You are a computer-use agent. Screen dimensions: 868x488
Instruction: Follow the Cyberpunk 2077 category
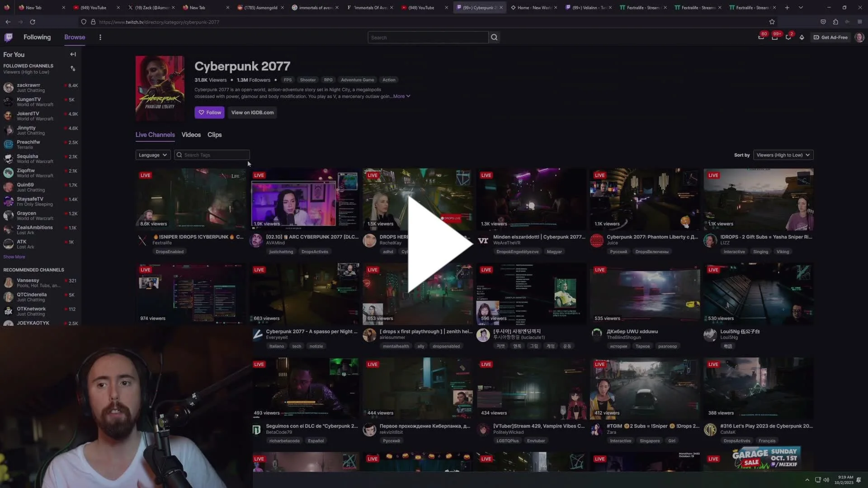209,113
